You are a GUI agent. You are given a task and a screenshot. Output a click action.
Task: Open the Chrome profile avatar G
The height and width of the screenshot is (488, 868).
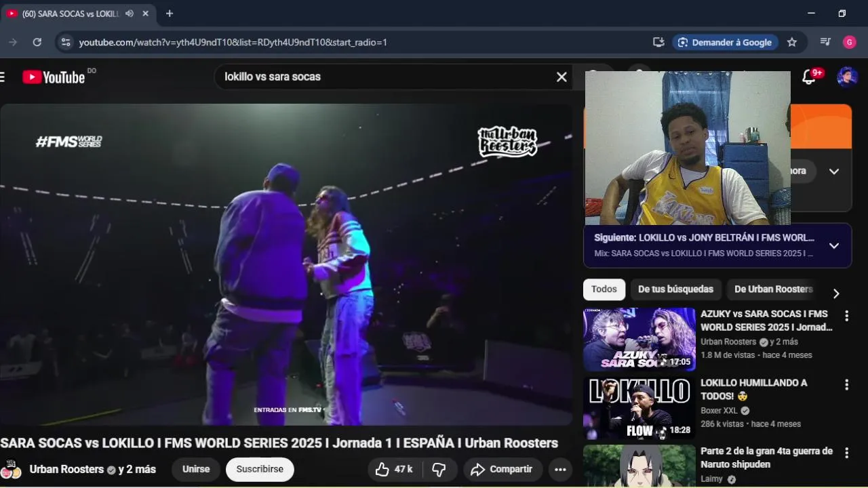(850, 42)
